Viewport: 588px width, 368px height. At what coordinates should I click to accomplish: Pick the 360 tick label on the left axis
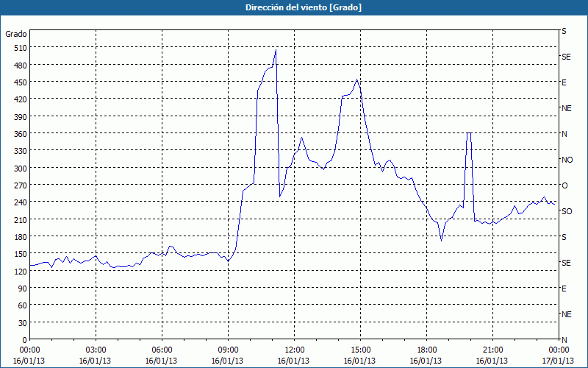click(x=21, y=134)
